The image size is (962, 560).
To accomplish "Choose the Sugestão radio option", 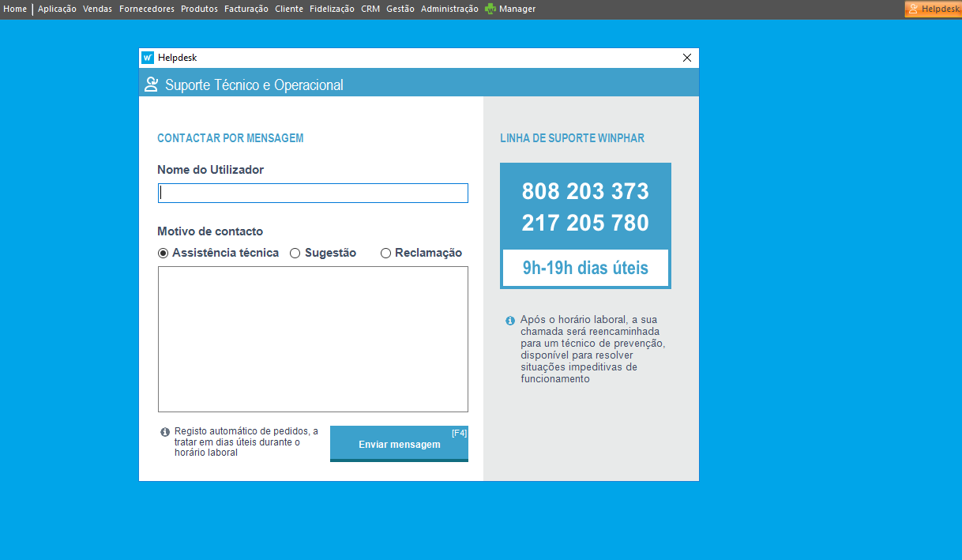I will (x=295, y=254).
